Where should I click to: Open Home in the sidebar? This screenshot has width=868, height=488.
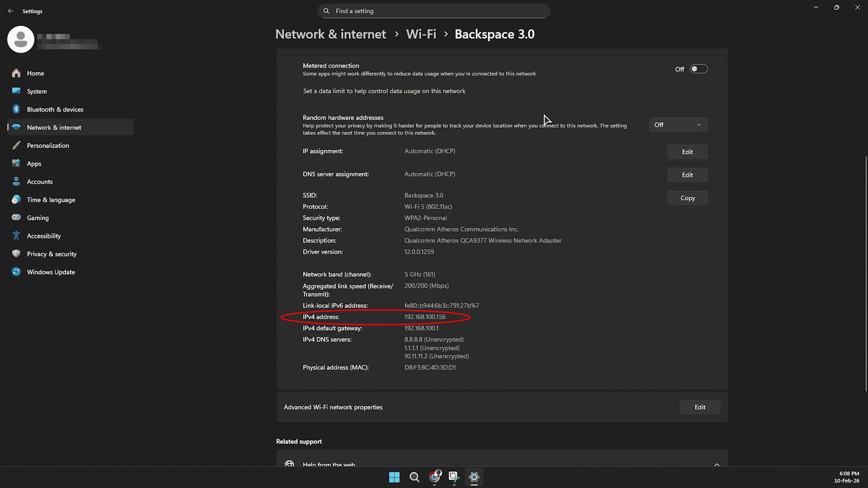[x=70, y=73]
